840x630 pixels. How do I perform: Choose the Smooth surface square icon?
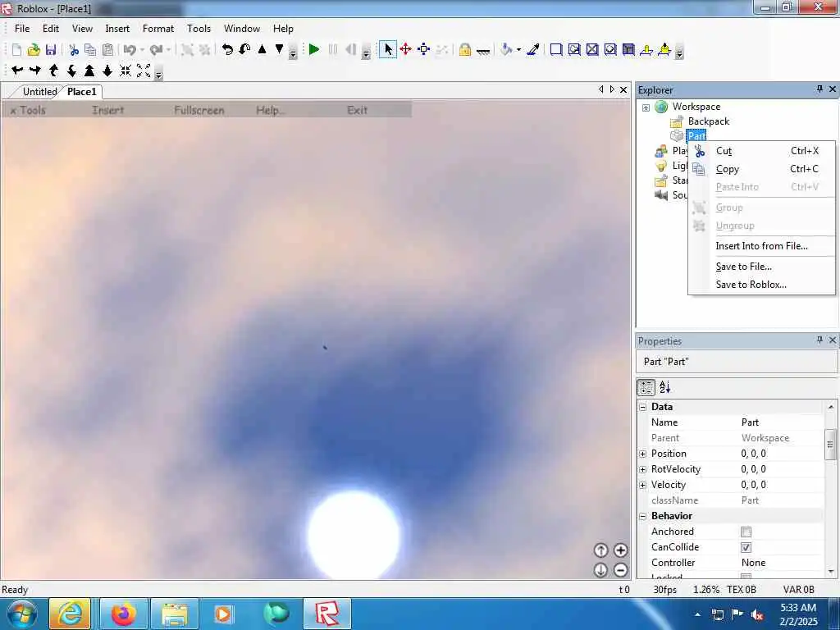pyautogui.click(x=556, y=50)
